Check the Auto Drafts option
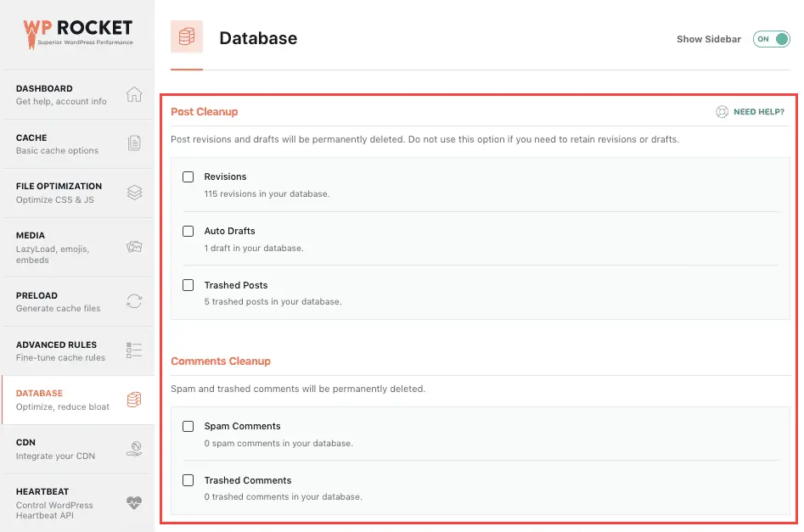This screenshot has width=804, height=532. [x=188, y=231]
